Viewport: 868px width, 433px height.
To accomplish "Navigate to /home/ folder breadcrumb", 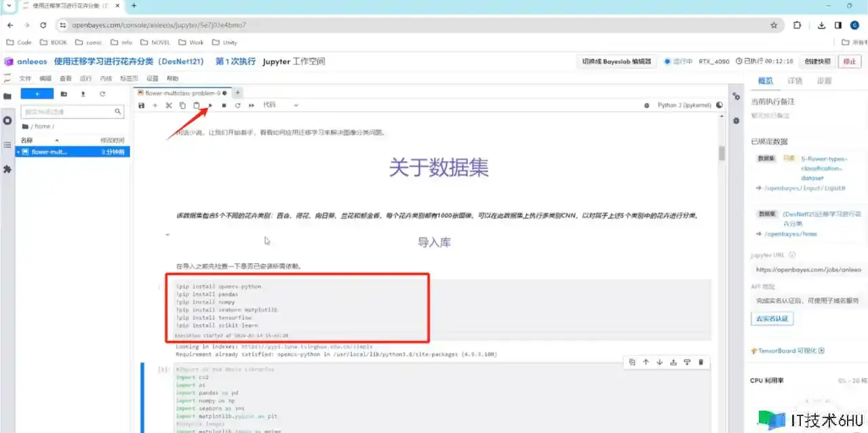I will tap(43, 127).
